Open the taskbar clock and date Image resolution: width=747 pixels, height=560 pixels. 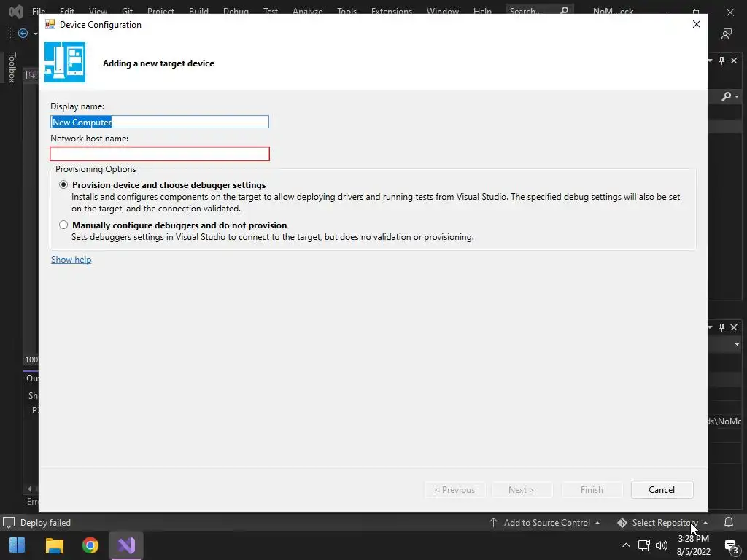click(693, 545)
